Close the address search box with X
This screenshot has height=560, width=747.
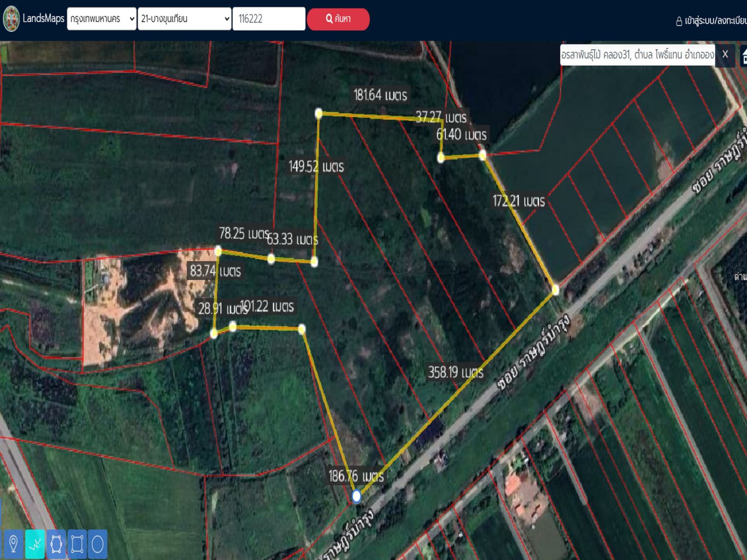tap(725, 54)
